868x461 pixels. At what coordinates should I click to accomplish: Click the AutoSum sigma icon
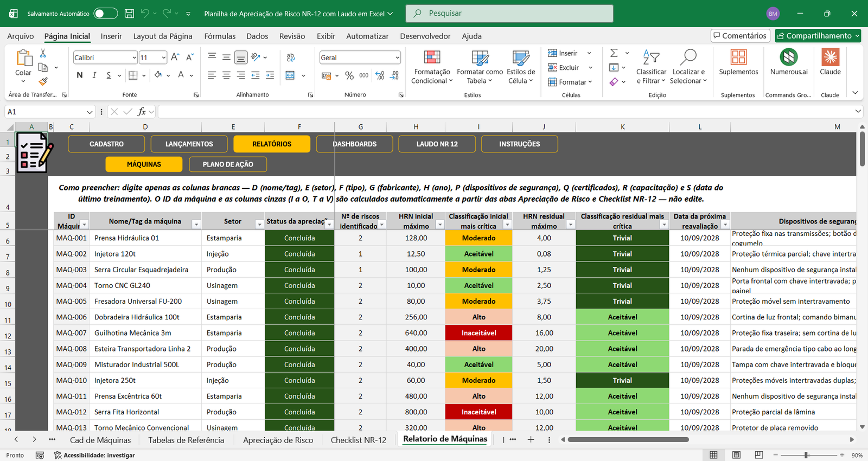click(614, 53)
